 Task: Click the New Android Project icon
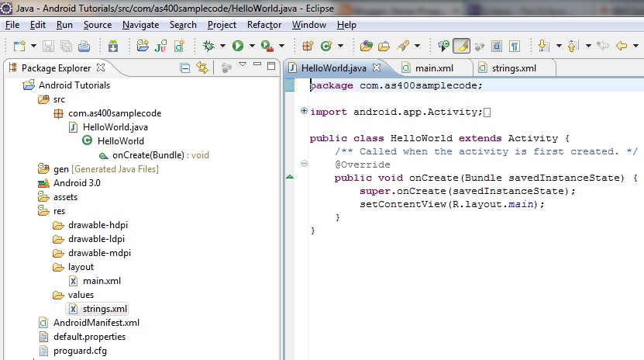143,46
